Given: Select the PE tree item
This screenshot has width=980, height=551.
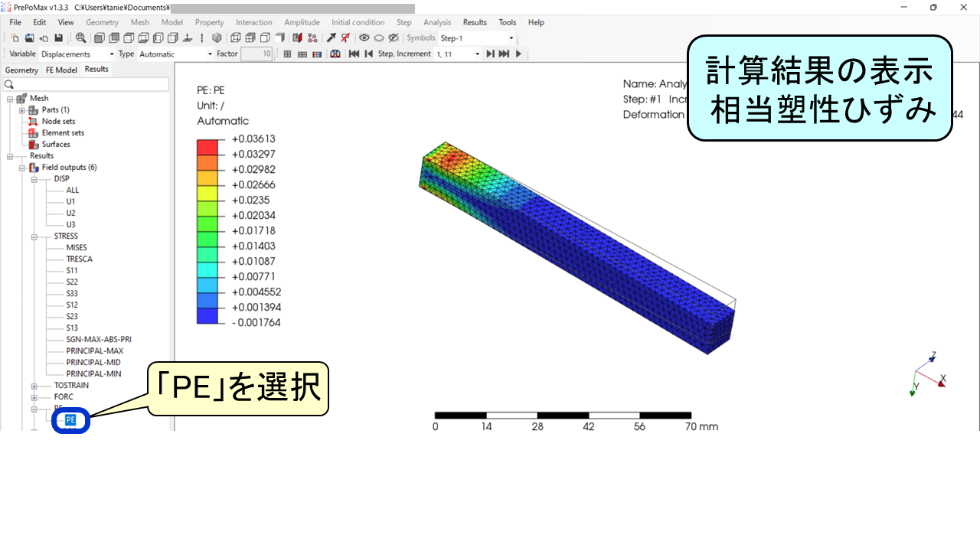Looking at the screenshot, I should pos(70,420).
